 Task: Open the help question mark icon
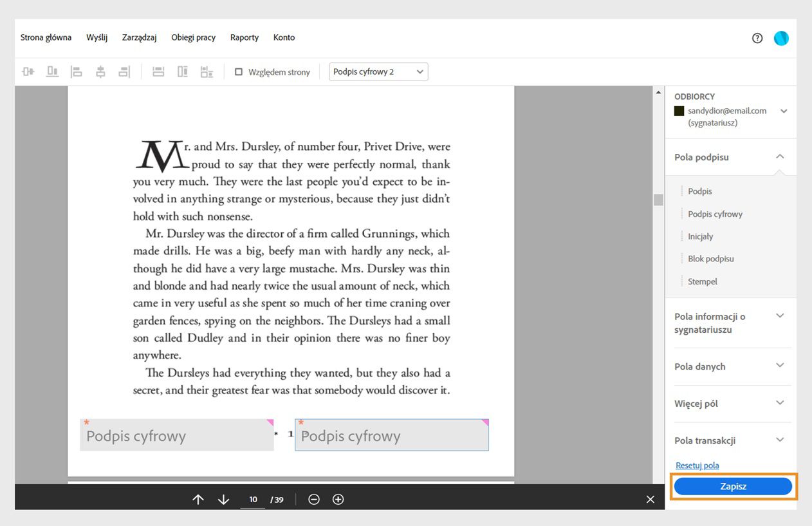pyautogui.click(x=757, y=38)
